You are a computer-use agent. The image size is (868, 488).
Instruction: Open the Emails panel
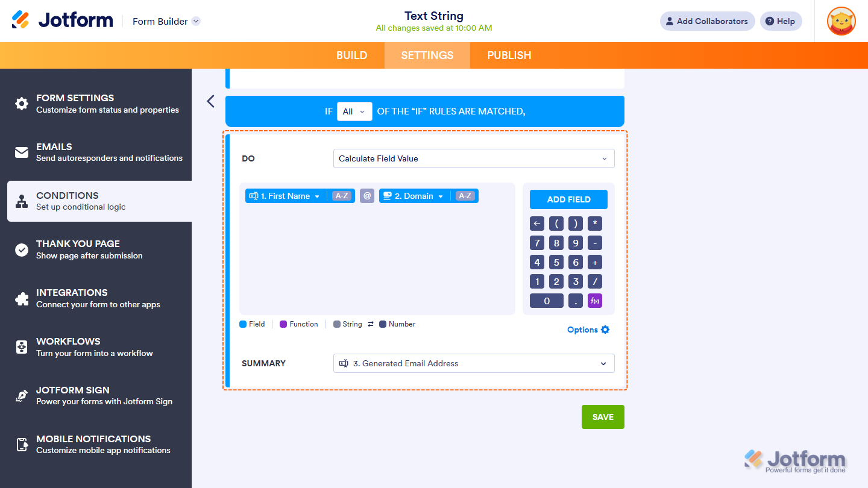click(x=54, y=152)
